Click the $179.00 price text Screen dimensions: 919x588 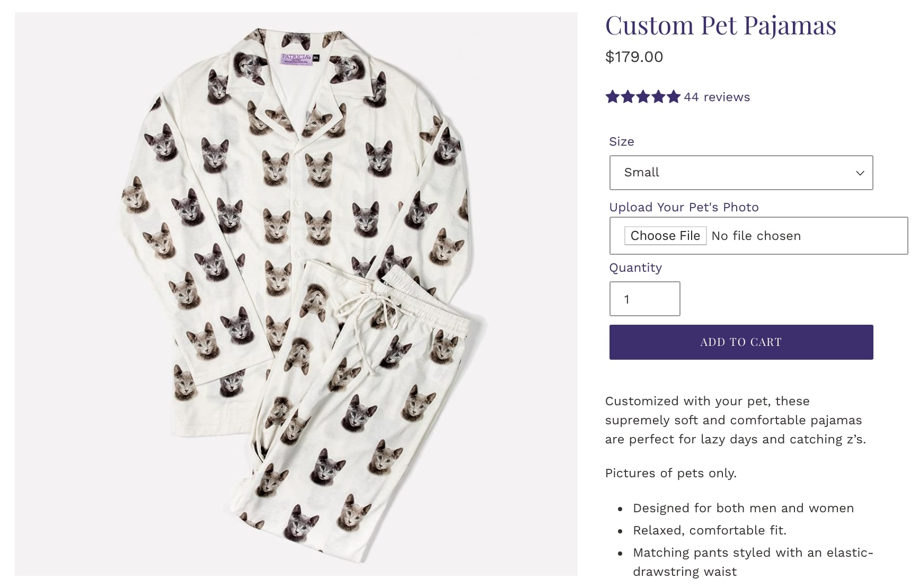point(634,57)
